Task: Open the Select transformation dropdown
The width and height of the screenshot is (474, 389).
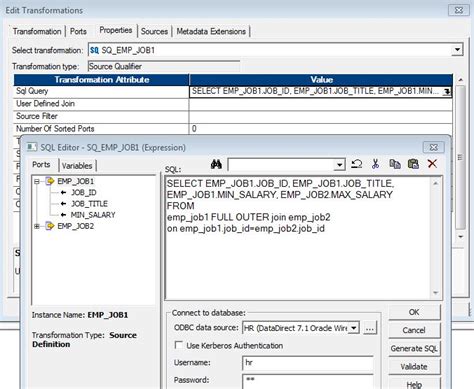Action: [x=457, y=50]
